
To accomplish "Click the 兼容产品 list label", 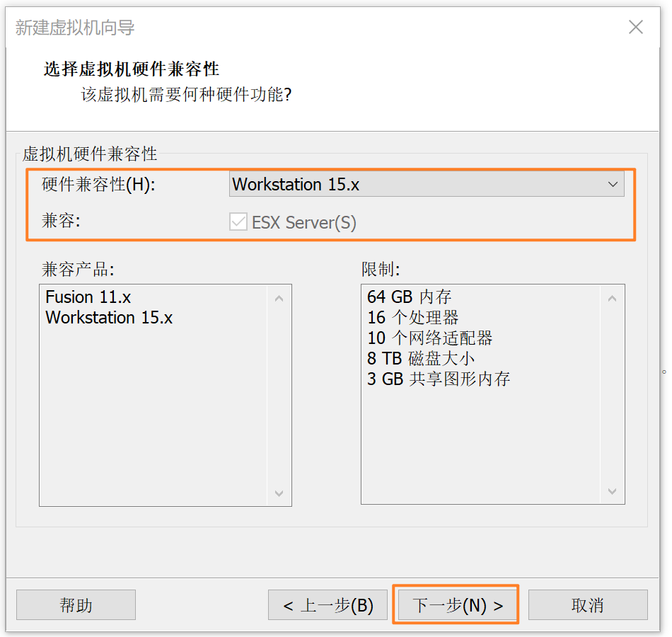I will point(78,270).
